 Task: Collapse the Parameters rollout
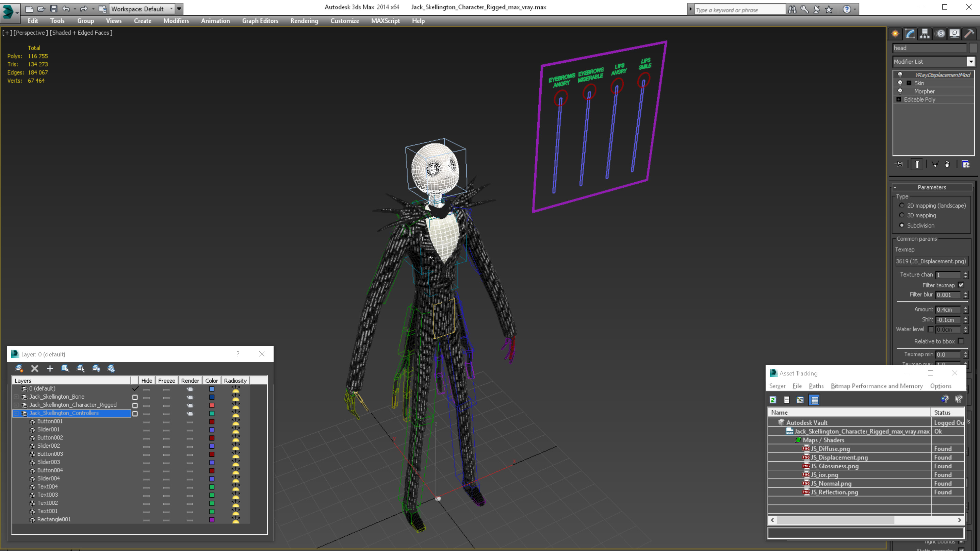coord(932,187)
